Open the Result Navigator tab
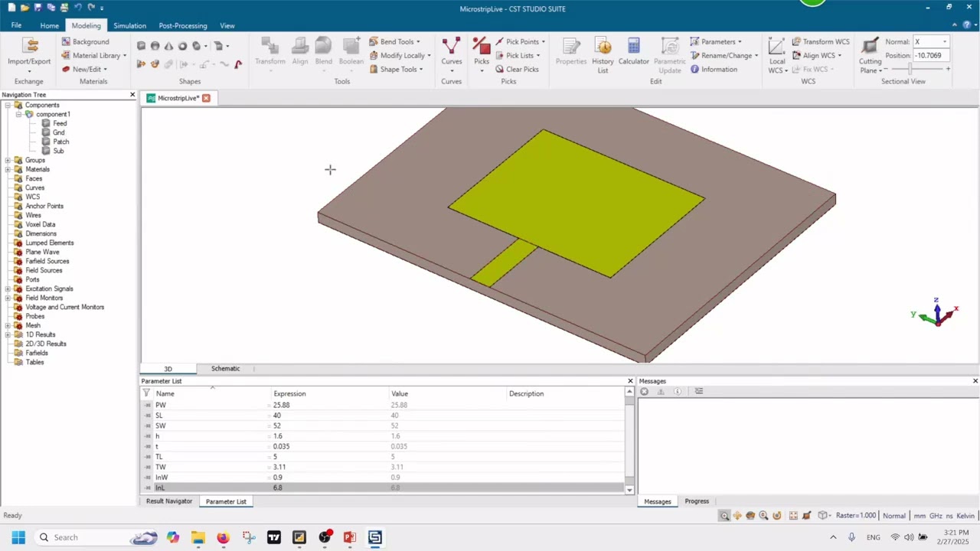 169,501
